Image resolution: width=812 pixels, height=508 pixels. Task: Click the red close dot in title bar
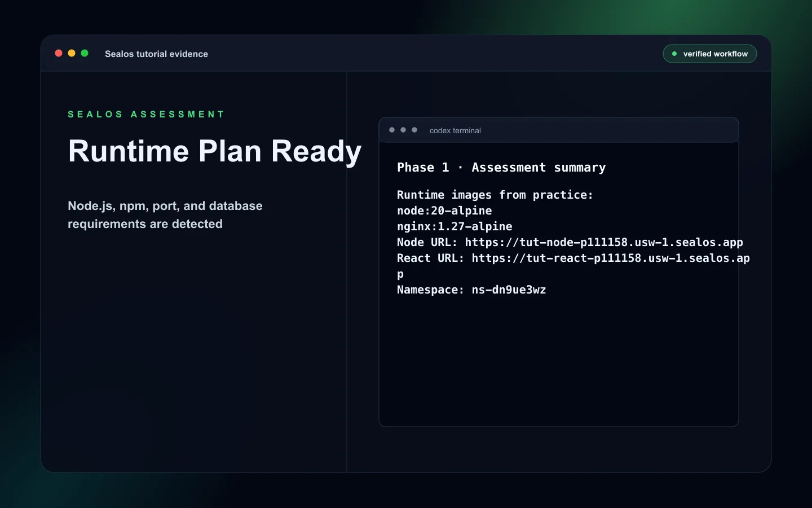59,53
